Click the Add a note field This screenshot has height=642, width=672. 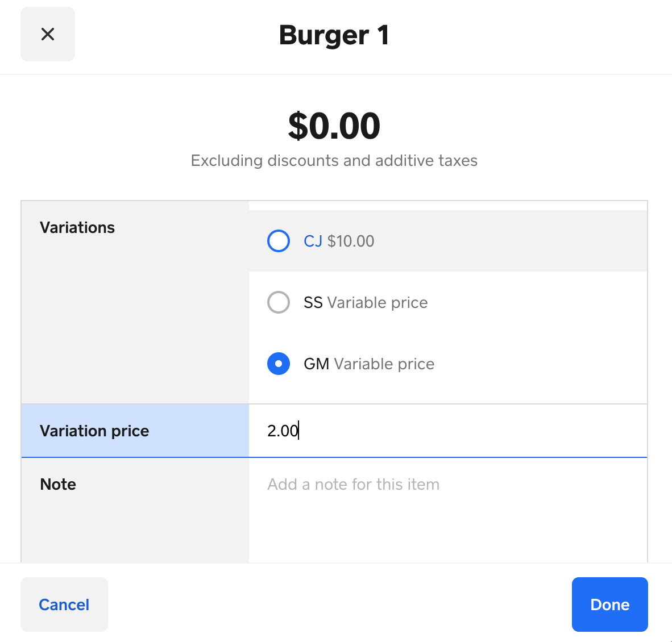(354, 484)
